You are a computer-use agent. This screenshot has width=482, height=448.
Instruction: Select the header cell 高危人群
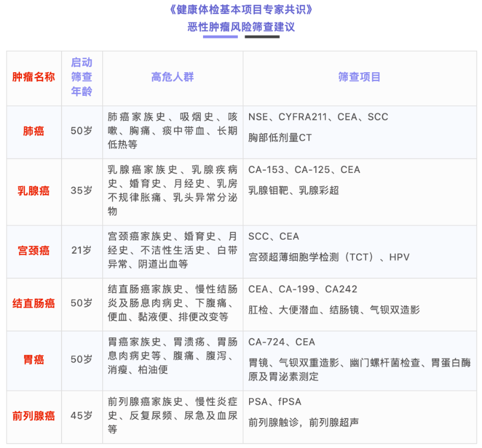[172, 77]
